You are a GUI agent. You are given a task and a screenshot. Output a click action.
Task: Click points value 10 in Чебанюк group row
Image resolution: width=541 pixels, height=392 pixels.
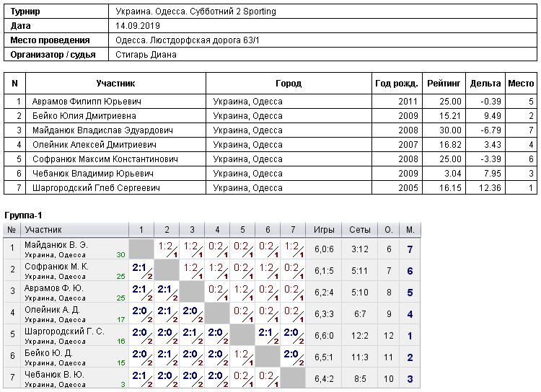tap(389, 379)
